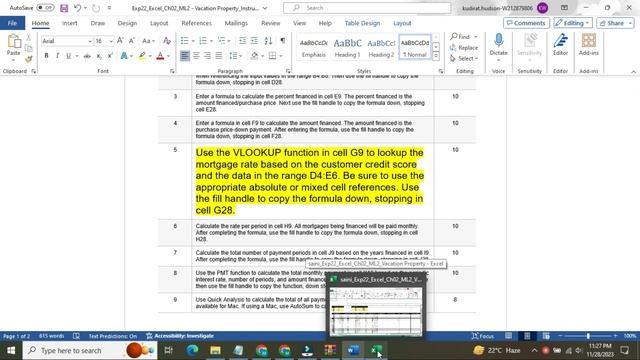Toggle the AutoSave switch
The height and width of the screenshot is (360, 640).
45,8
